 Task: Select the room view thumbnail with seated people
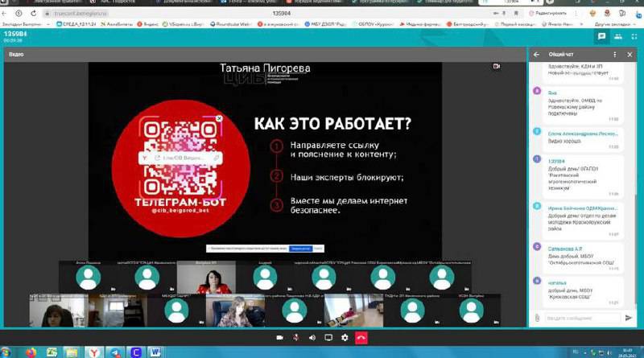coord(353,311)
